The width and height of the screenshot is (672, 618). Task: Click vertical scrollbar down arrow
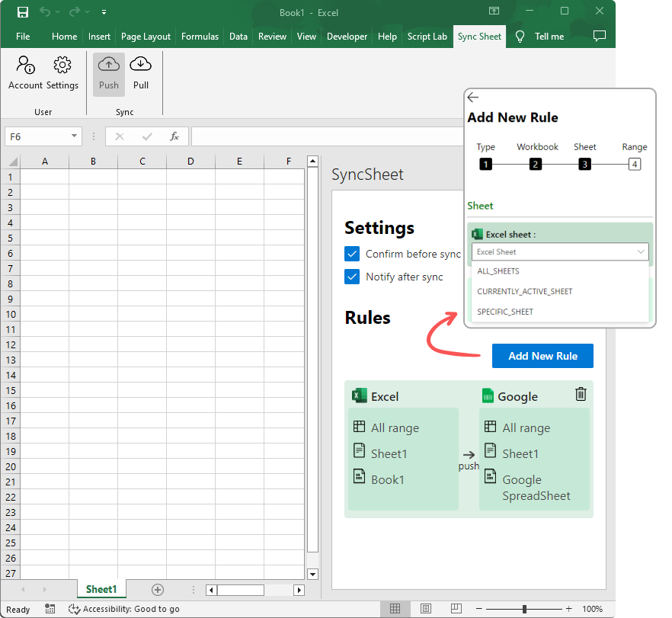click(x=313, y=575)
